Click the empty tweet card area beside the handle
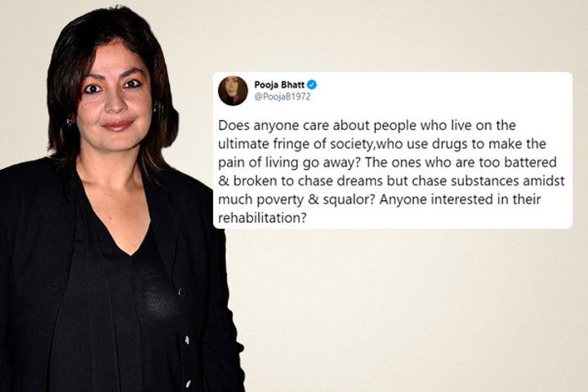The image size is (588, 392). (443, 92)
